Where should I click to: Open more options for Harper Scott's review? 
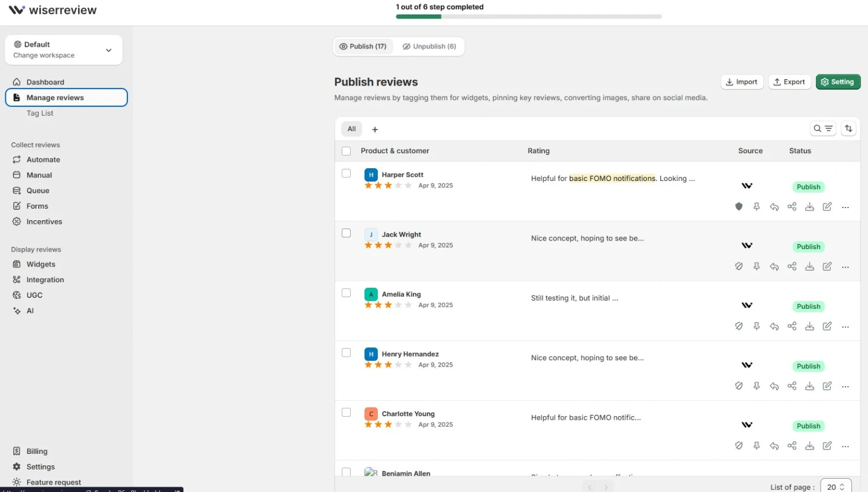coord(845,207)
